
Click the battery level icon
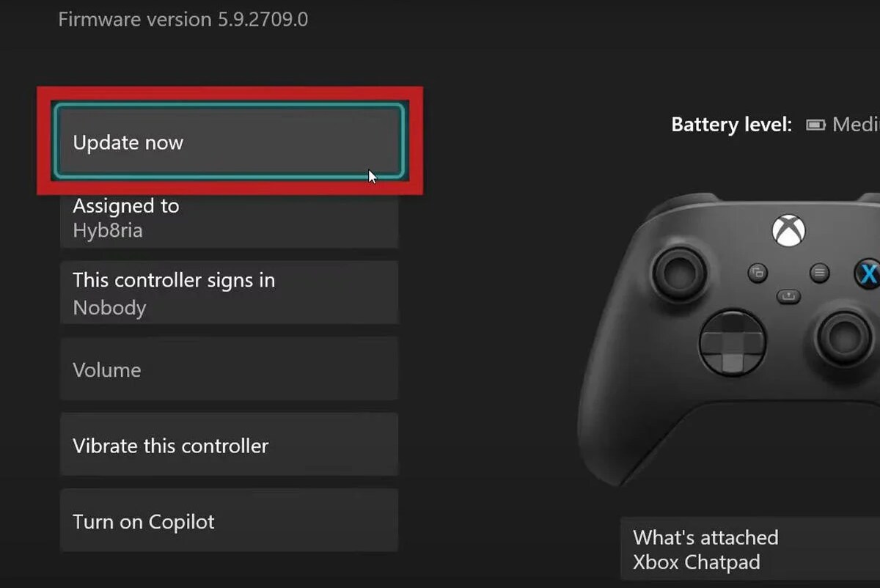[x=815, y=125]
